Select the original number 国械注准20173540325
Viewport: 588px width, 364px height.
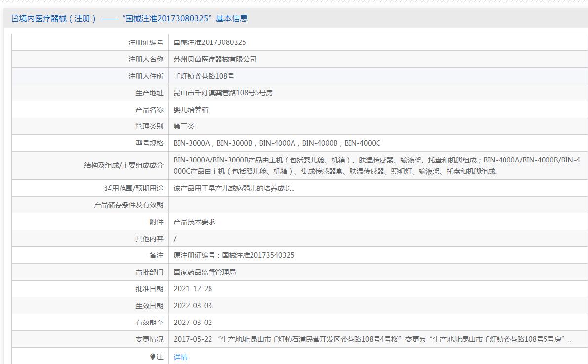point(258,255)
